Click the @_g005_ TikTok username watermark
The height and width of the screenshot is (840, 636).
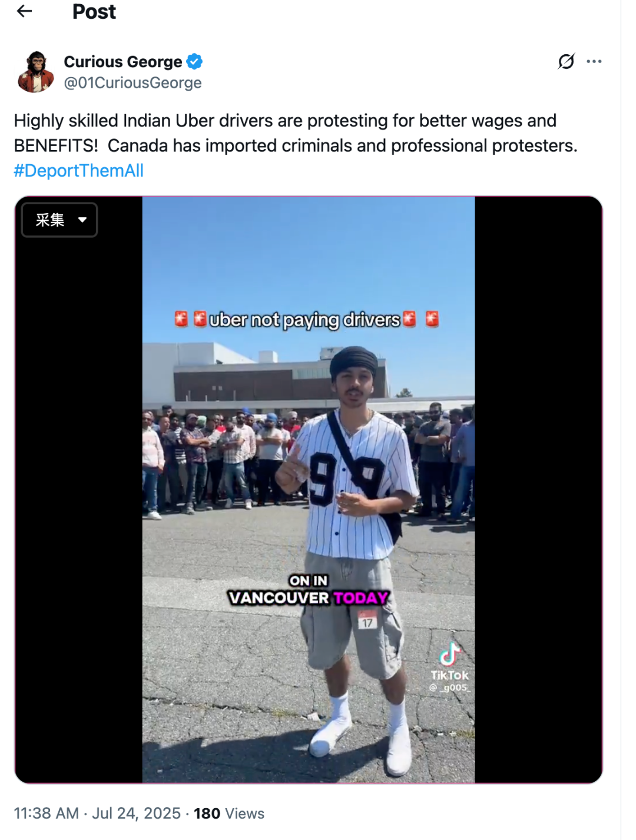click(x=449, y=688)
